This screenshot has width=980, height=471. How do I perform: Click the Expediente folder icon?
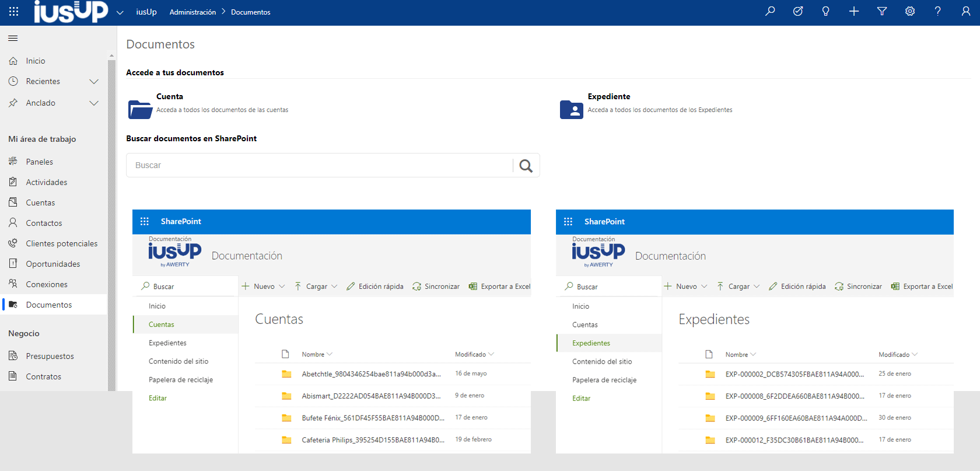tap(571, 109)
